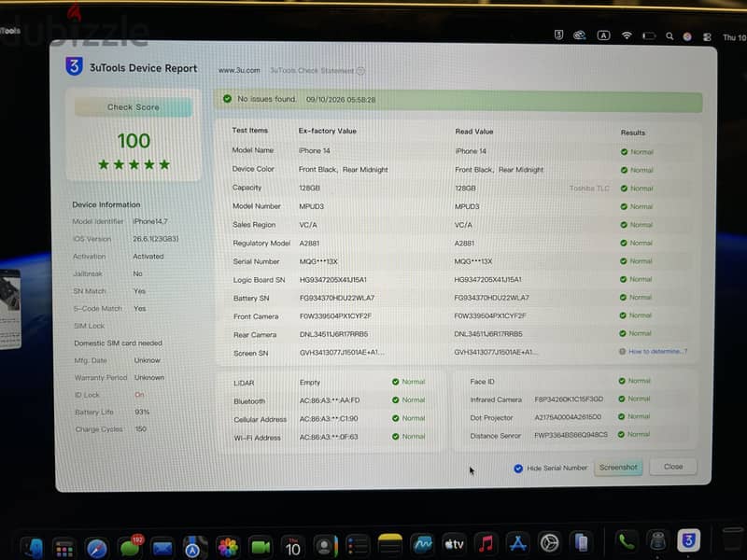
Task: Open the Mail app in dock
Action: click(162, 548)
